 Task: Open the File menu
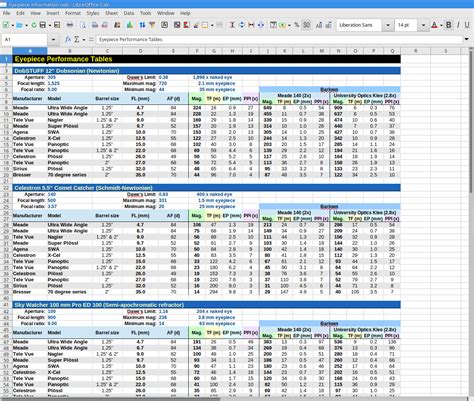(x=7, y=13)
